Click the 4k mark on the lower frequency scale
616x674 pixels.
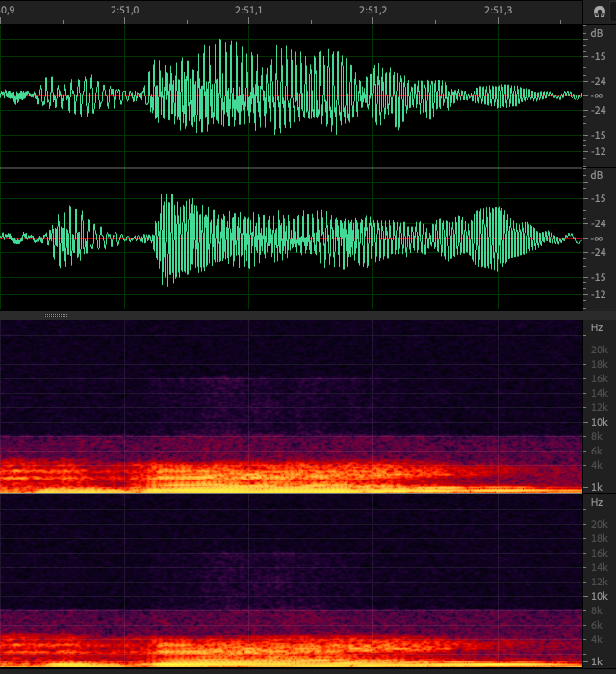(599, 639)
